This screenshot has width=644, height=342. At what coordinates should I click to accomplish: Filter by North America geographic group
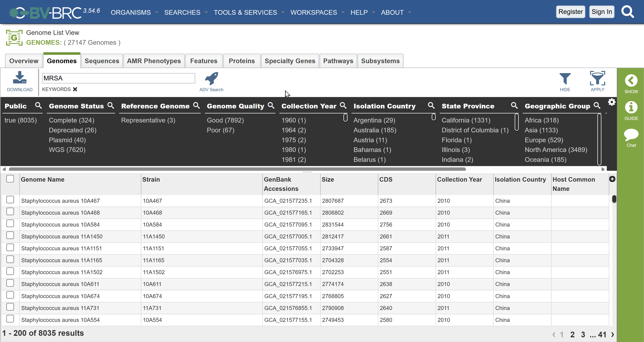556,150
